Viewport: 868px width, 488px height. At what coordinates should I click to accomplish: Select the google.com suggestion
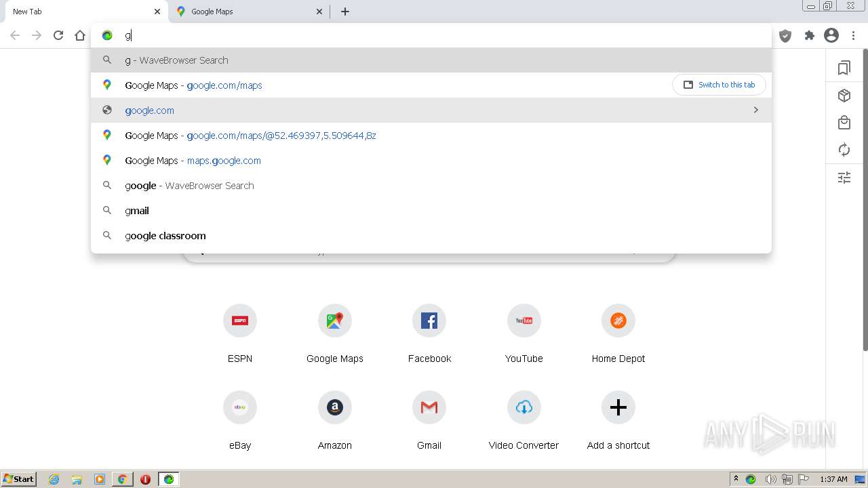(431, 110)
